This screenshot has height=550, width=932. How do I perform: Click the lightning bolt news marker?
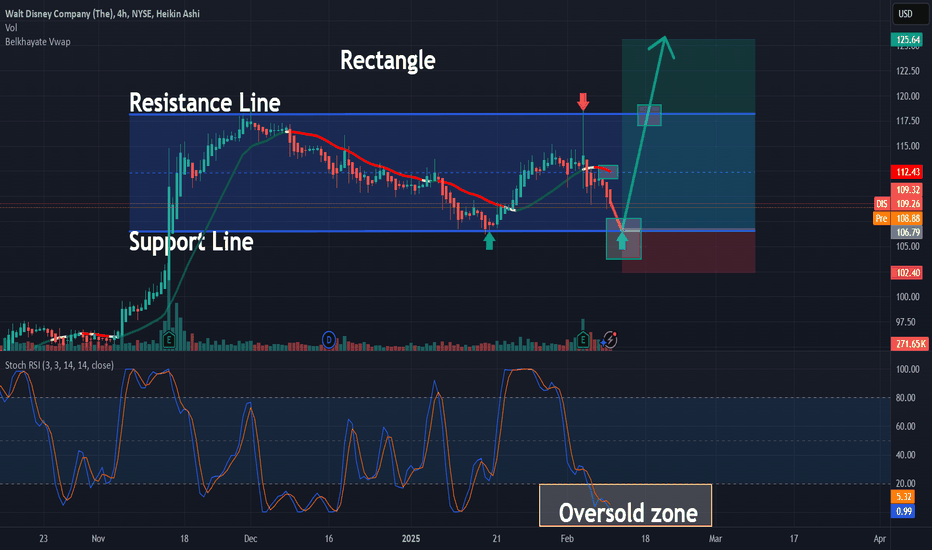coord(610,340)
